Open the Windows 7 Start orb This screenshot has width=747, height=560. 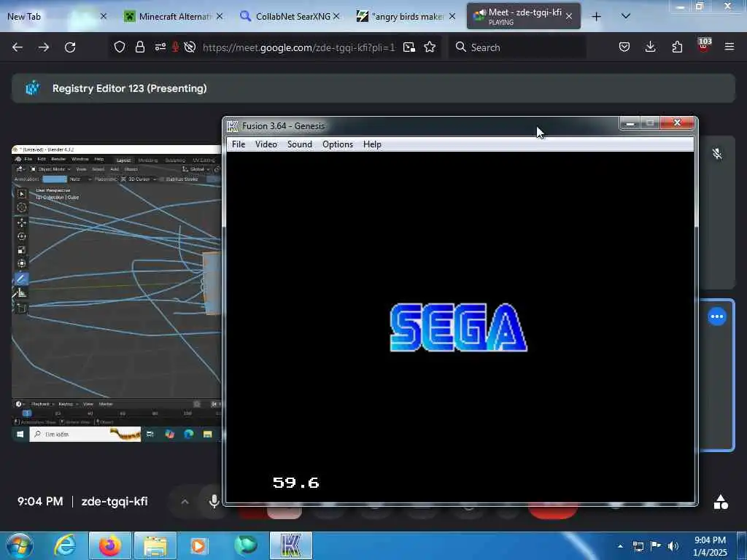[19, 545]
